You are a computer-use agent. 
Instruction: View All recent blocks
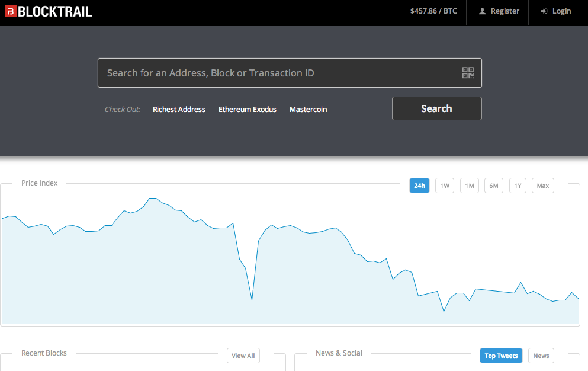pos(243,356)
